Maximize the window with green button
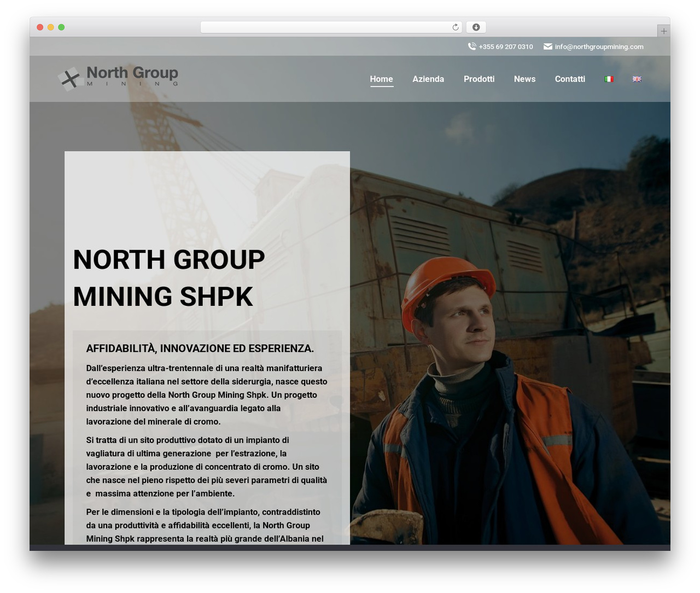 pyautogui.click(x=61, y=27)
